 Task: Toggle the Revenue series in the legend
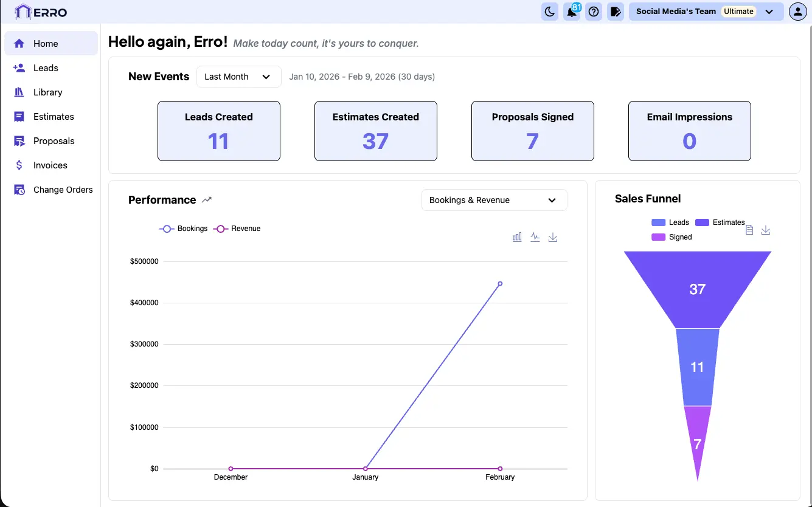point(237,229)
